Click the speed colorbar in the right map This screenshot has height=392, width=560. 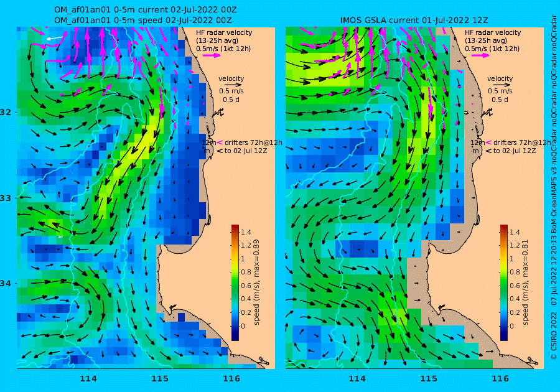(503, 282)
